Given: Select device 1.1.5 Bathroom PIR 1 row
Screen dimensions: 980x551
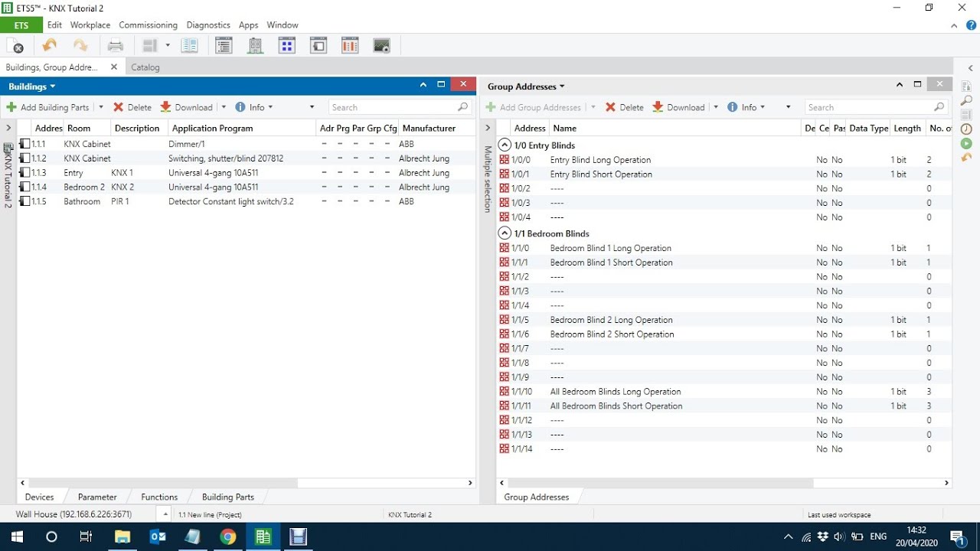Looking at the screenshot, I should click(x=246, y=201).
